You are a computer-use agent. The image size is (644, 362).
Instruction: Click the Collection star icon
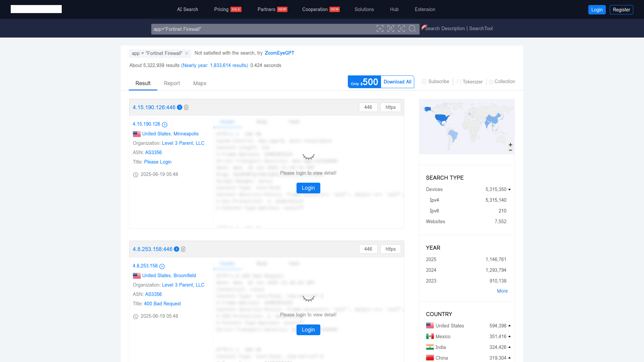[x=491, y=82]
